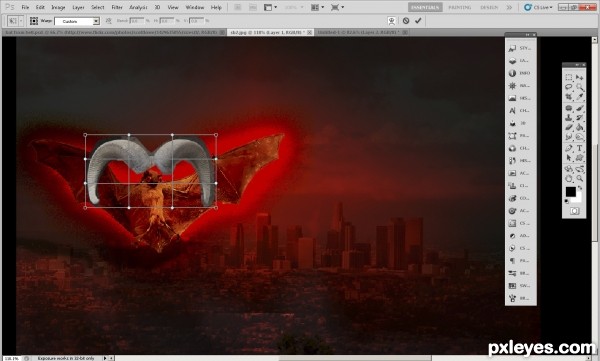Viewport: 600px width, 361px height.
Task: Click the horizontal distortion H field
Action: pos(166,21)
